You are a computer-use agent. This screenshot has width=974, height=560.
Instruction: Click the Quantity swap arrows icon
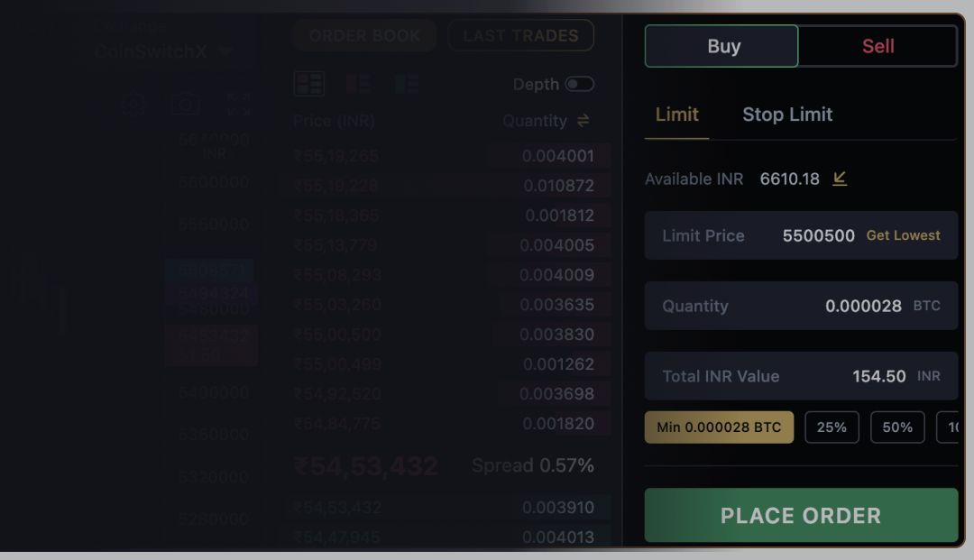pyautogui.click(x=586, y=120)
